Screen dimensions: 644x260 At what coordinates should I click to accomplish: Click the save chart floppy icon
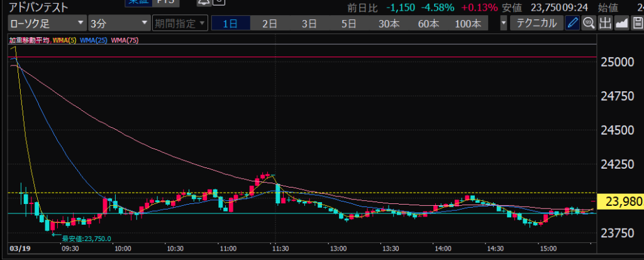point(636,24)
